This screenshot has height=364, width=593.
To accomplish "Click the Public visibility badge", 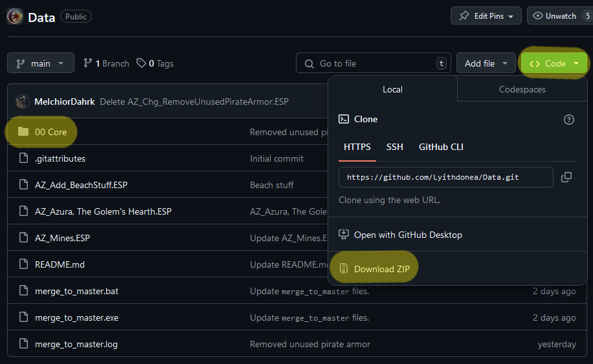I will click(x=76, y=17).
